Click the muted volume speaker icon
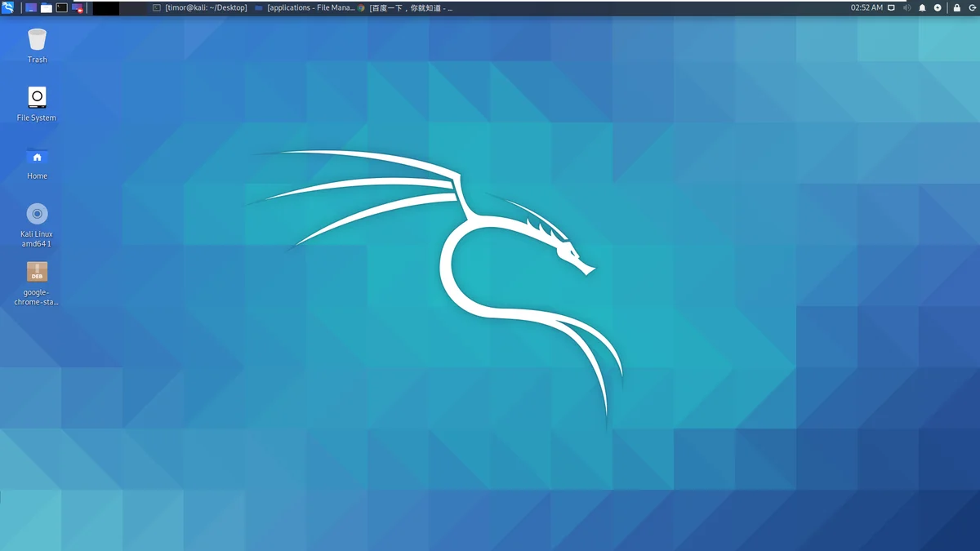980x551 pixels. point(906,7)
